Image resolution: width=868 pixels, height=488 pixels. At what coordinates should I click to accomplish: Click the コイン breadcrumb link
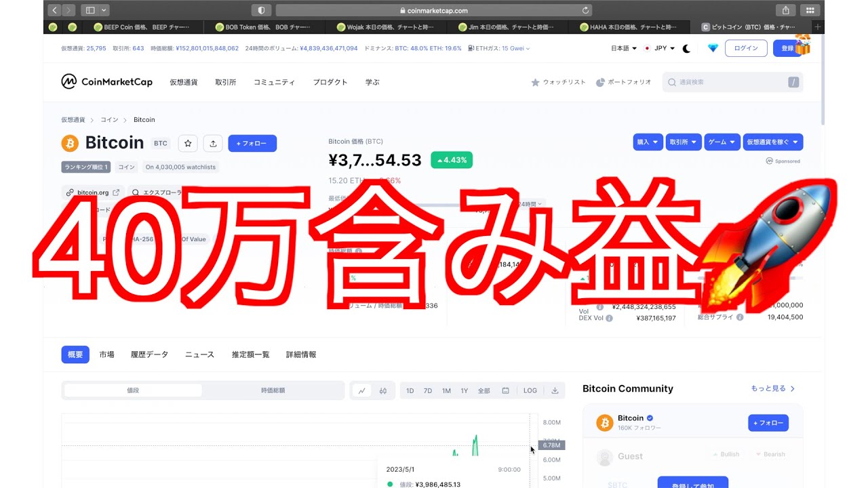109,120
